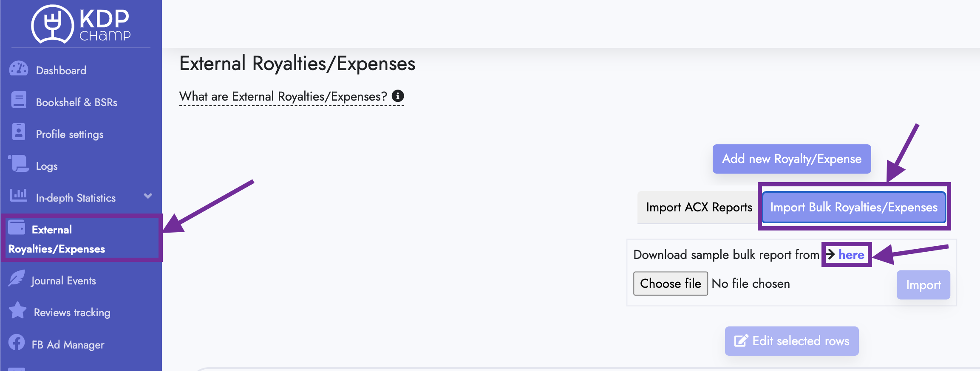Click the info icon beside External Royalties question
The height and width of the screenshot is (371, 980).
tap(398, 96)
